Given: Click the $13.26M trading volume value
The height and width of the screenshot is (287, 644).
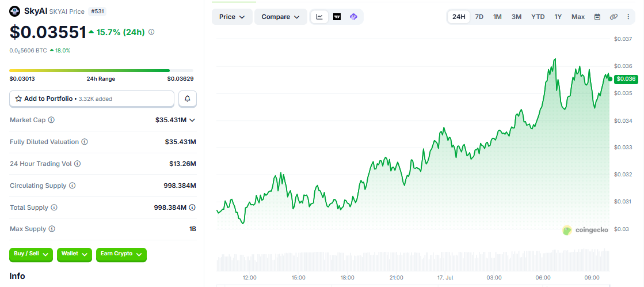Looking at the screenshot, I should [x=183, y=164].
